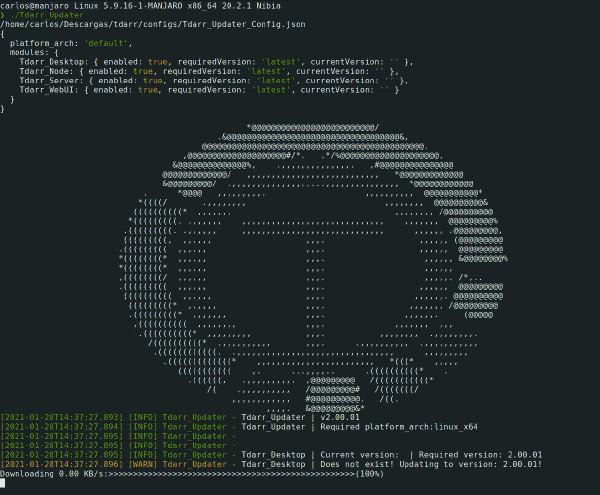
Task: Click the 'Current version: | Required version' log line
Action: pyautogui.click(x=271, y=455)
